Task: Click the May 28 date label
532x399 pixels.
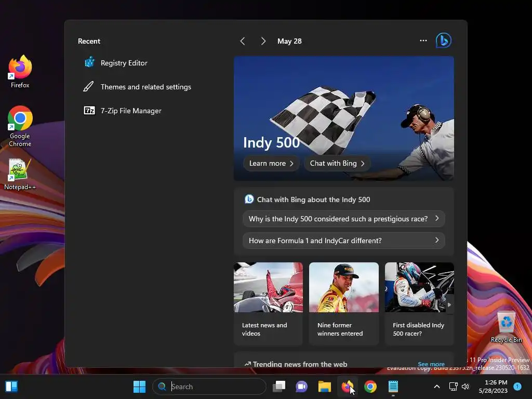Action: pyautogui.click(x=289, y=41)
